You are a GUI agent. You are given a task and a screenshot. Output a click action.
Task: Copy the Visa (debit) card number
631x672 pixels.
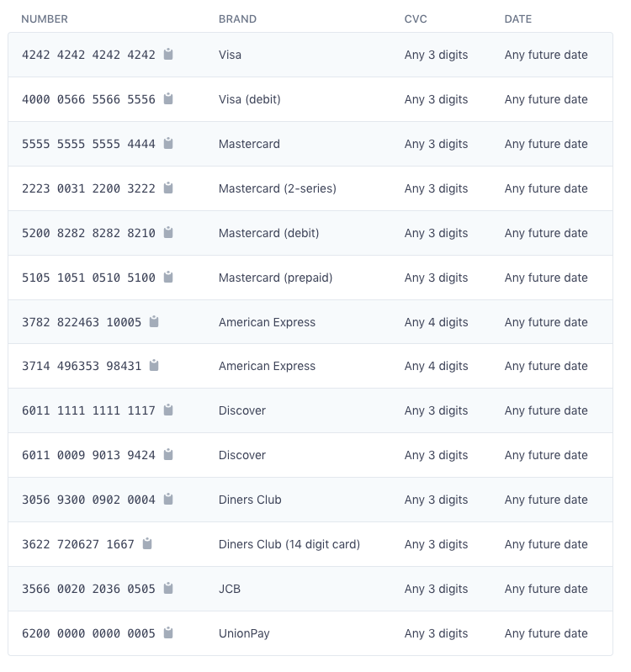click(x=168, y=98)
